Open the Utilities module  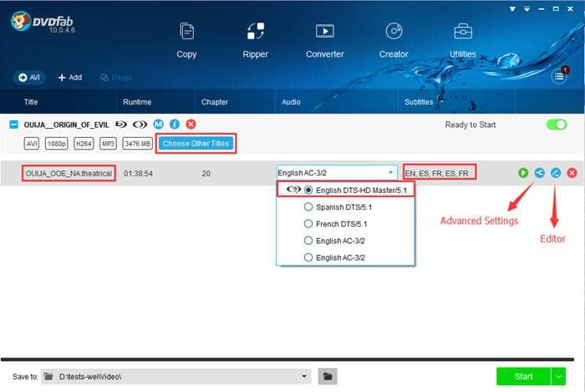coord(463,41)
